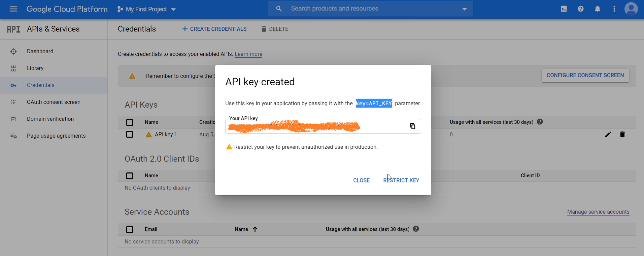Click the API key 1 warning icon

click(148, 135)
